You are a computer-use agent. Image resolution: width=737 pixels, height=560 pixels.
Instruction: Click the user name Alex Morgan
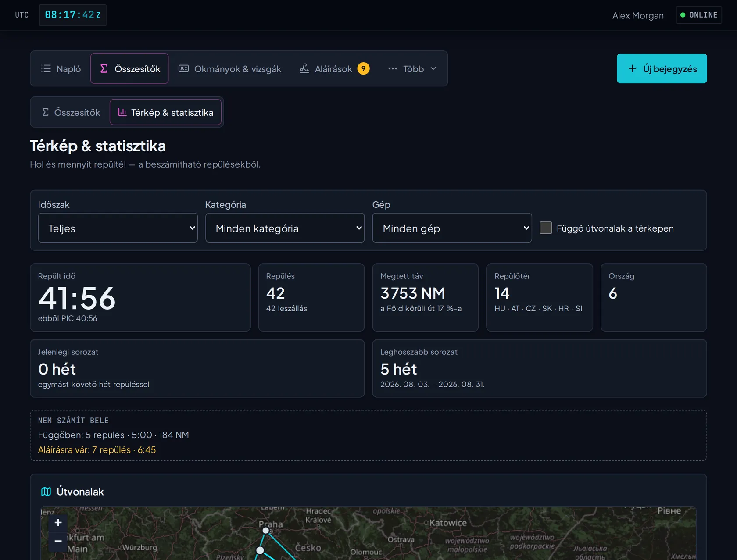tap(638, 15)
